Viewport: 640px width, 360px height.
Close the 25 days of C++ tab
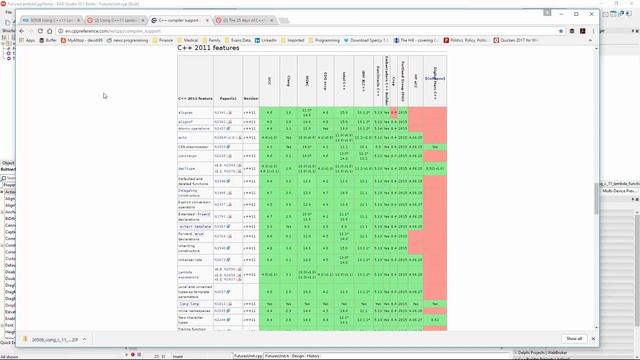point(271,20)
